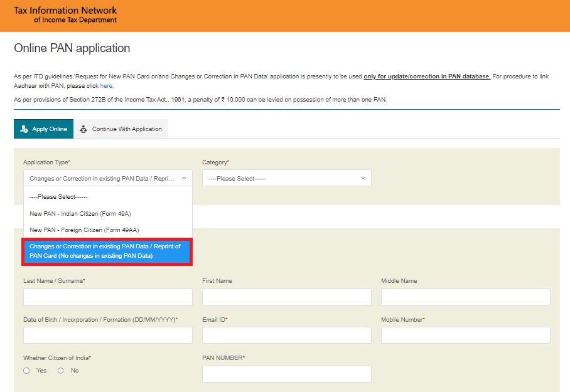Click the Last Name / Surname field

pos(107,297)
